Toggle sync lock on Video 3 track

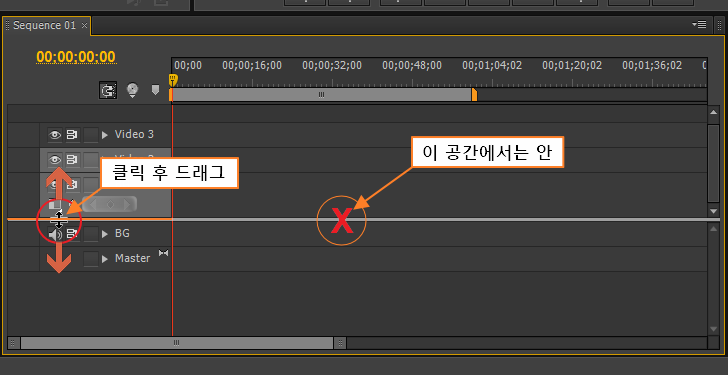point(72,135)
